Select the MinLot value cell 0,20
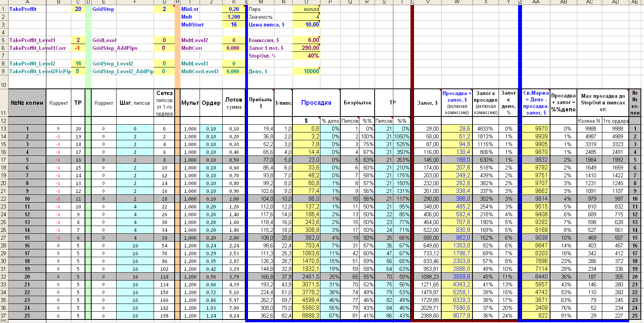The image size is (644, 323). 234,9
